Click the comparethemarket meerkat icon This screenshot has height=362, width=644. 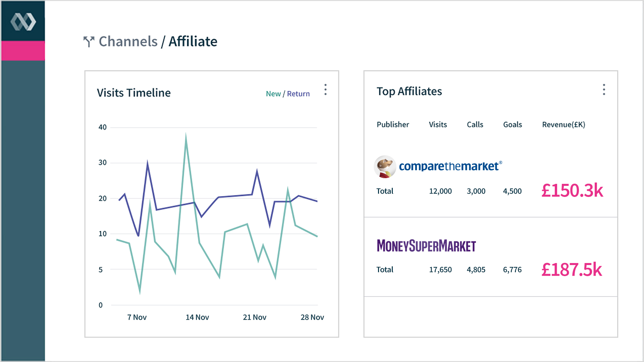tap(385, 166)
